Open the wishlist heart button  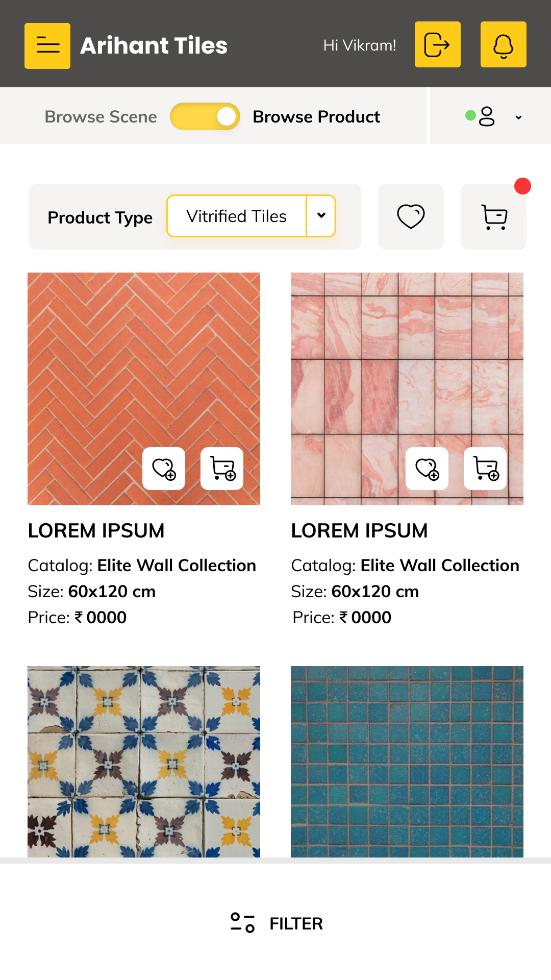coord(411,216)
